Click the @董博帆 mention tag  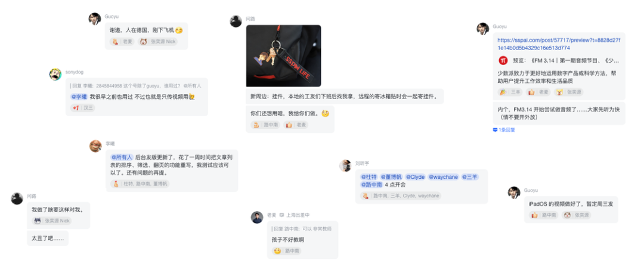pos(391,177)
